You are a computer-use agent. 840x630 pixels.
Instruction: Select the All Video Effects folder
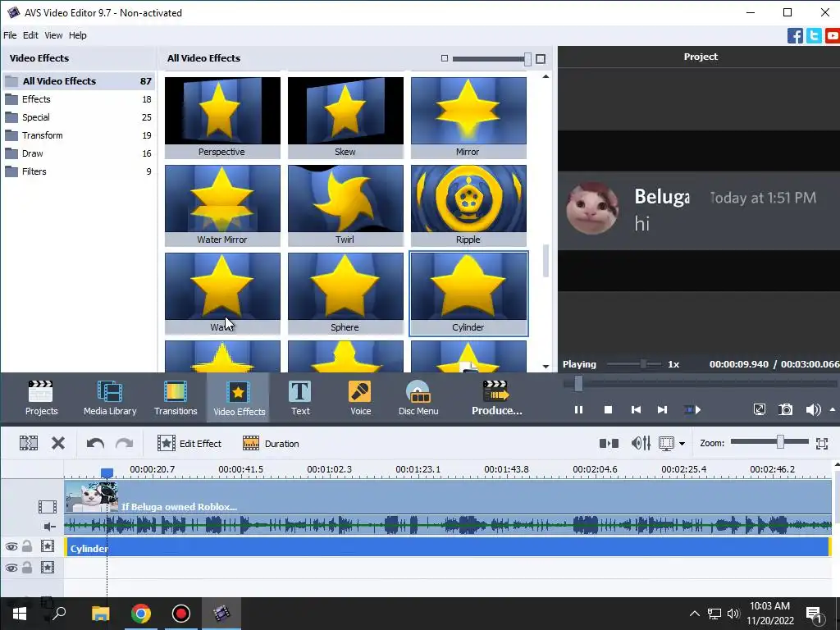(x=79, y=81)
